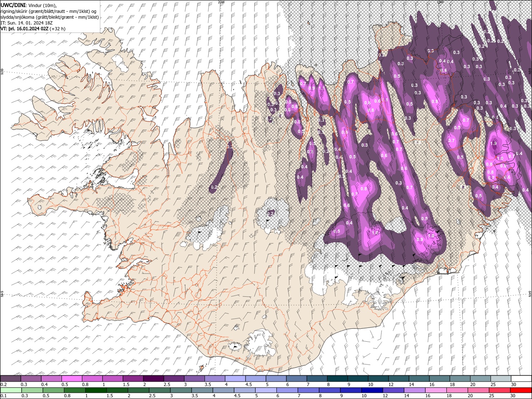The height and width of the screenshot is (399, 532).
Task: Pick the lower legend darkest green swatch at 1
Action: pyautogui.click(x=96, y=390)
